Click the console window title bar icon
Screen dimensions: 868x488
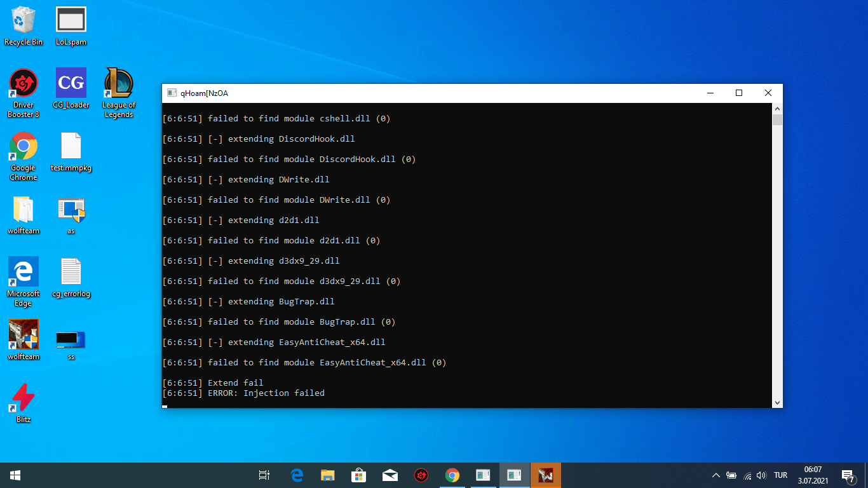(x=172, y=93)
